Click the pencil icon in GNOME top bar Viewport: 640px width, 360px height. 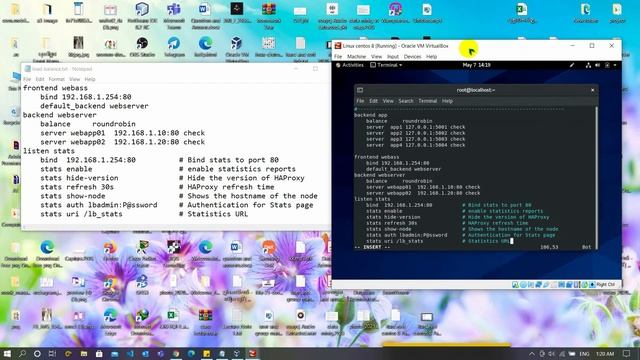click(572, 65)
